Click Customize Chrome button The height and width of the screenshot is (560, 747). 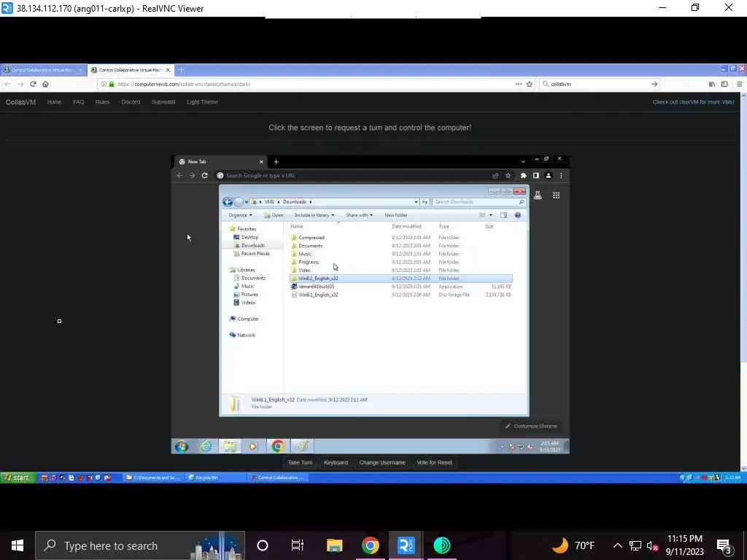531,426
